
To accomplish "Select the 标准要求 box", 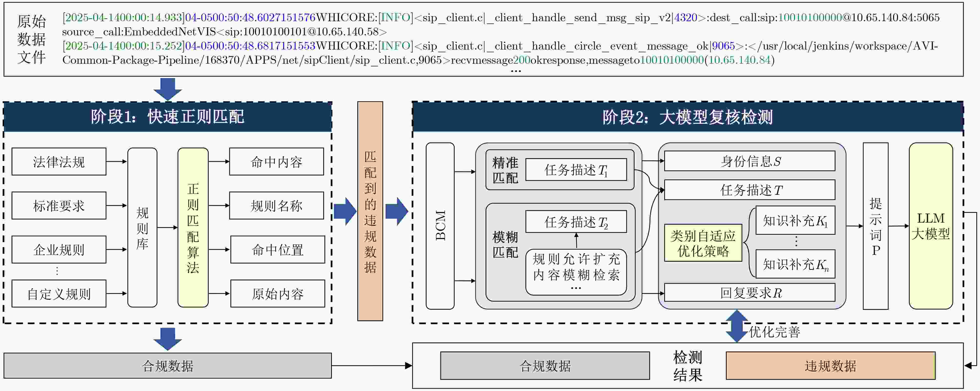I will 59,206.
